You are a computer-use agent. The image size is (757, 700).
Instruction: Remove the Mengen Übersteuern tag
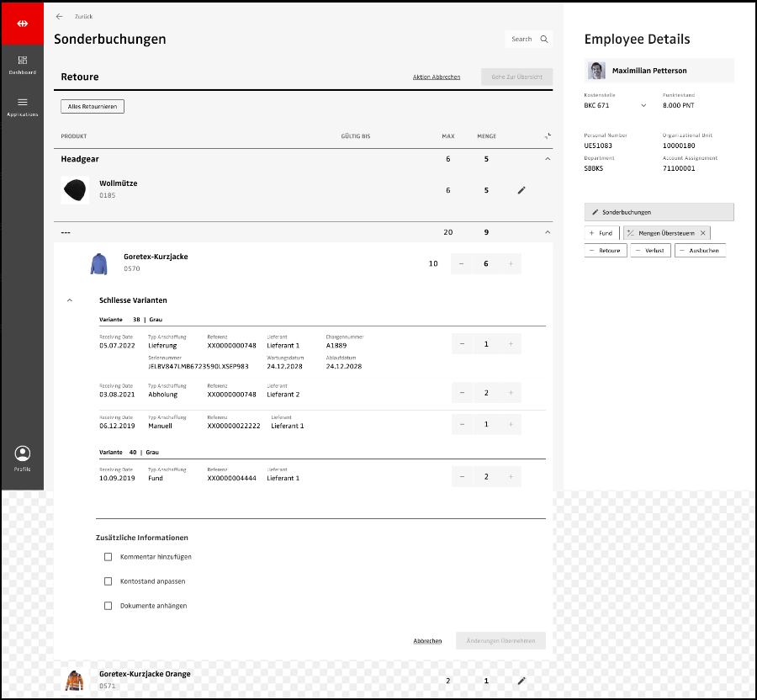(x=703, y=233)
